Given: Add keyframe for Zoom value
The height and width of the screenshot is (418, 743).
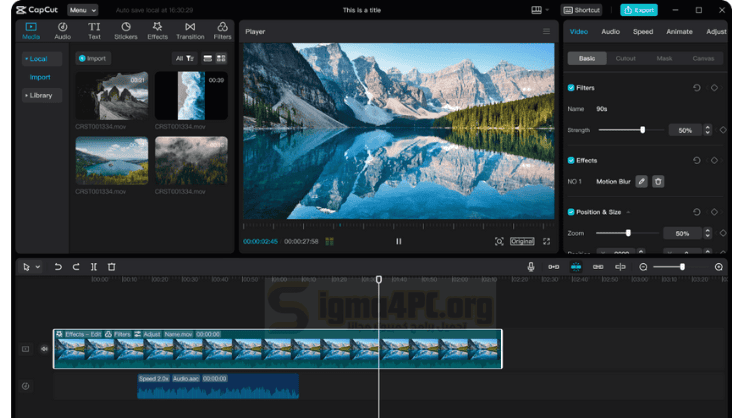Looking at the screenshot, I should pyautogui.click(x=723, y=233).
